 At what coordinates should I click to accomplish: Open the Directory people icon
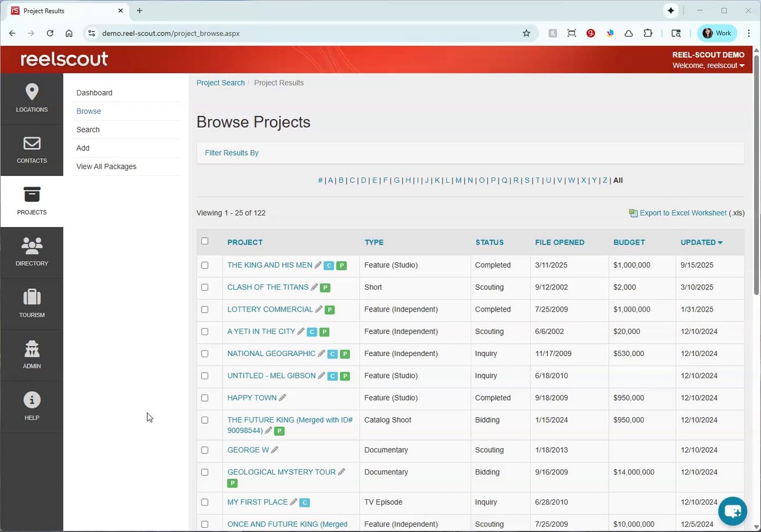coord(32,245)
